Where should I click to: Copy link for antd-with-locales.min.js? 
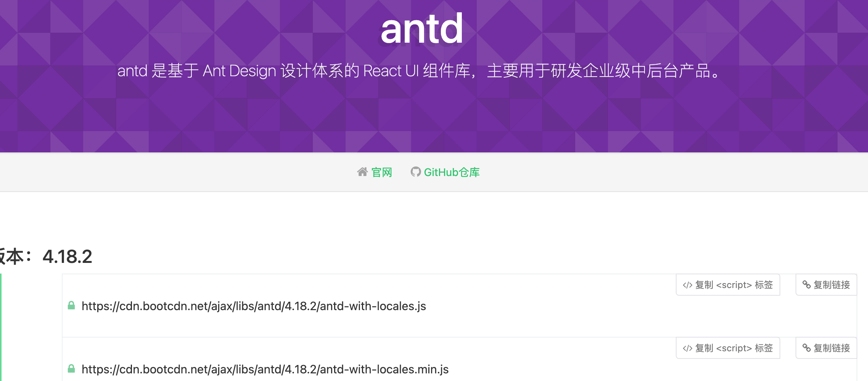[x=826, y=348]
